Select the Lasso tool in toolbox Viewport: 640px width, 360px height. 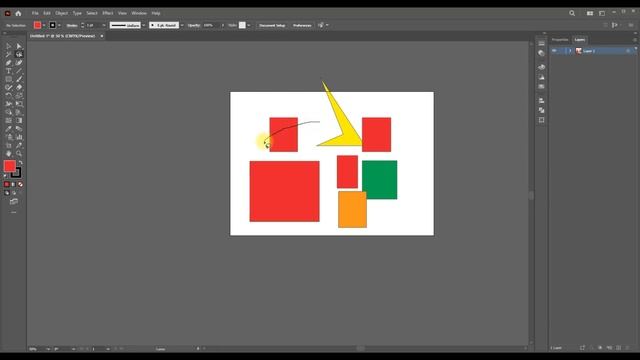pos(19,54)
